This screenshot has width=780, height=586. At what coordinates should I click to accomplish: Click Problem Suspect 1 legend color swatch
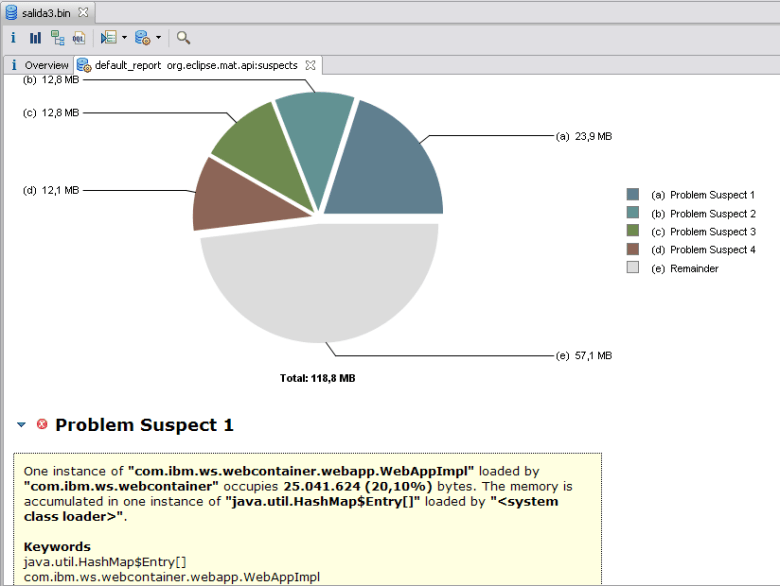point(632,195)
